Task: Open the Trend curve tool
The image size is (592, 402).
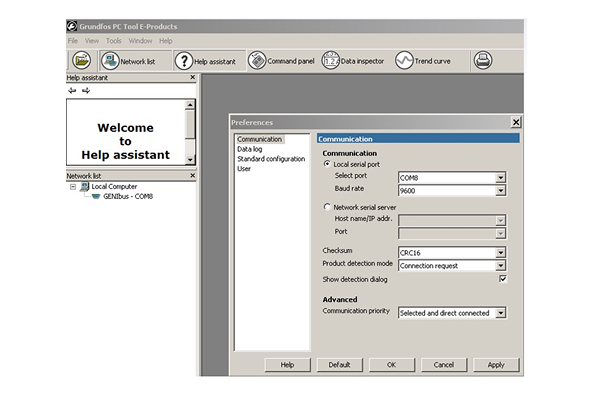Action: (x=422, y=60)
